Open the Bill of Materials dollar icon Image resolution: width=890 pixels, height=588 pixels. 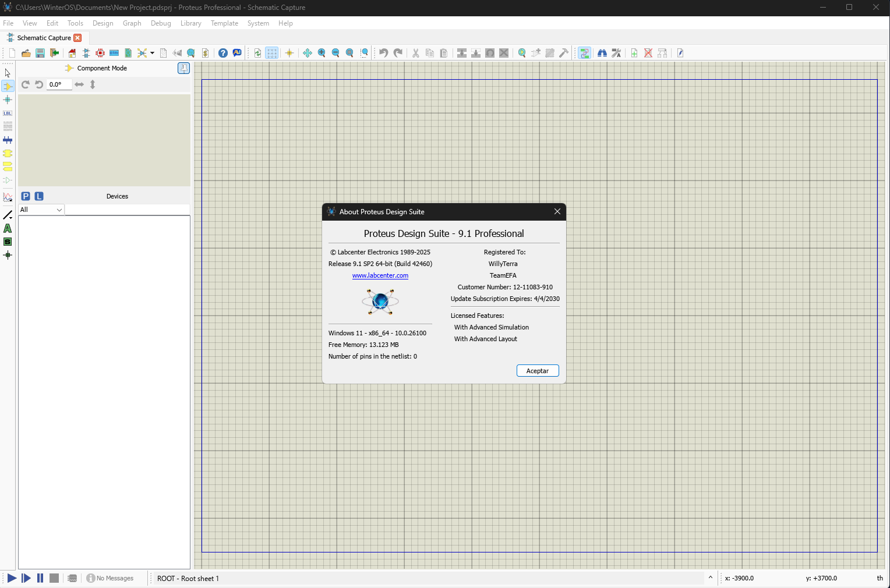tap(206, 53)
